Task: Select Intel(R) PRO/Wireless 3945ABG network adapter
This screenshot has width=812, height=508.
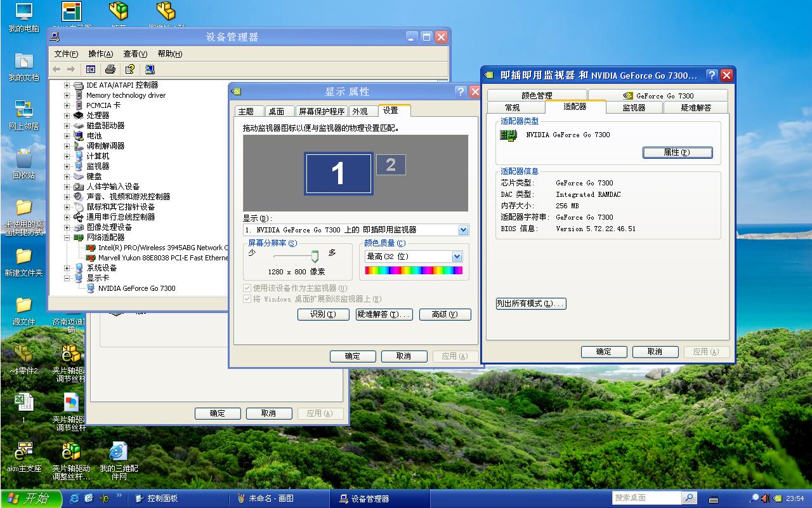Action: [x=163, y=248]
